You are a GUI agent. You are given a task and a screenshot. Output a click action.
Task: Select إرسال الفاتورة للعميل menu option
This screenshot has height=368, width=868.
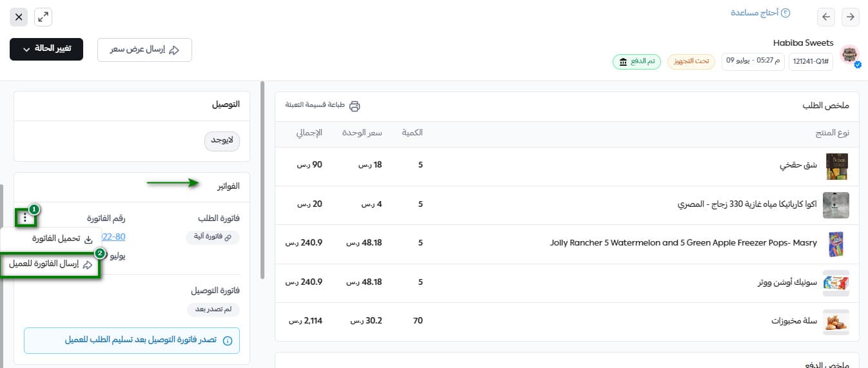coord(50,264)
